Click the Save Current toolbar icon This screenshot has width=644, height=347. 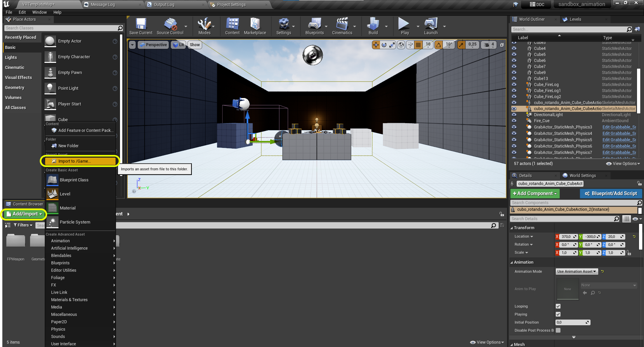pos(141,26)
